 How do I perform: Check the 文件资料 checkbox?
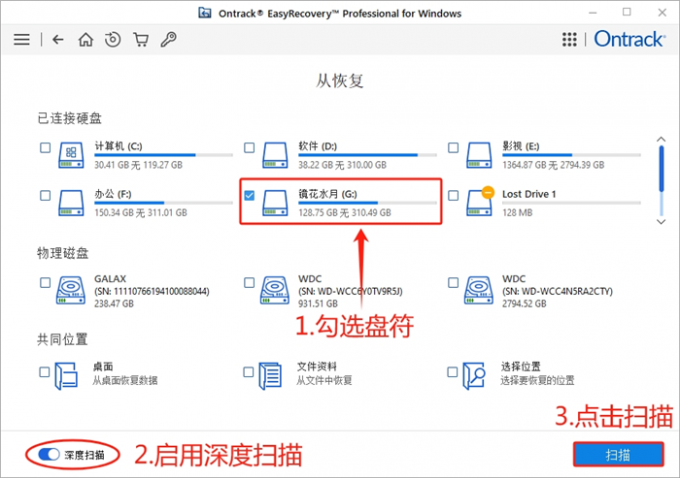coord(248,372)
